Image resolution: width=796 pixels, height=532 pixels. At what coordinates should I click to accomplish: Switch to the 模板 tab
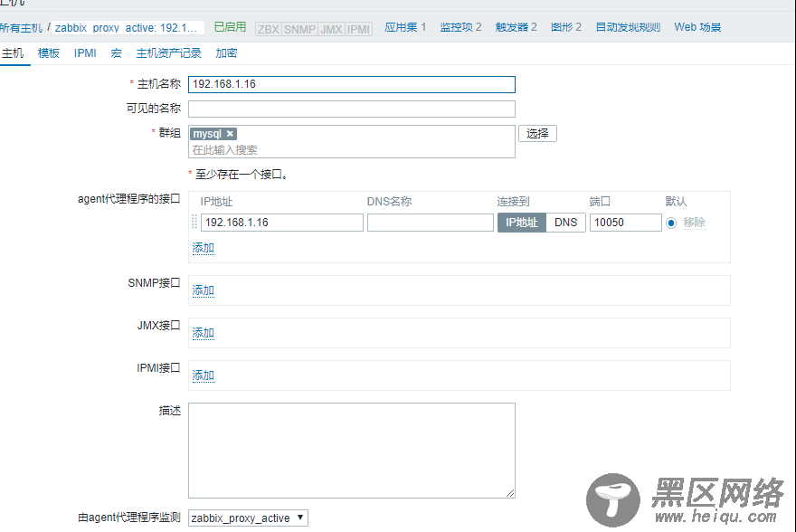[49, 53]
